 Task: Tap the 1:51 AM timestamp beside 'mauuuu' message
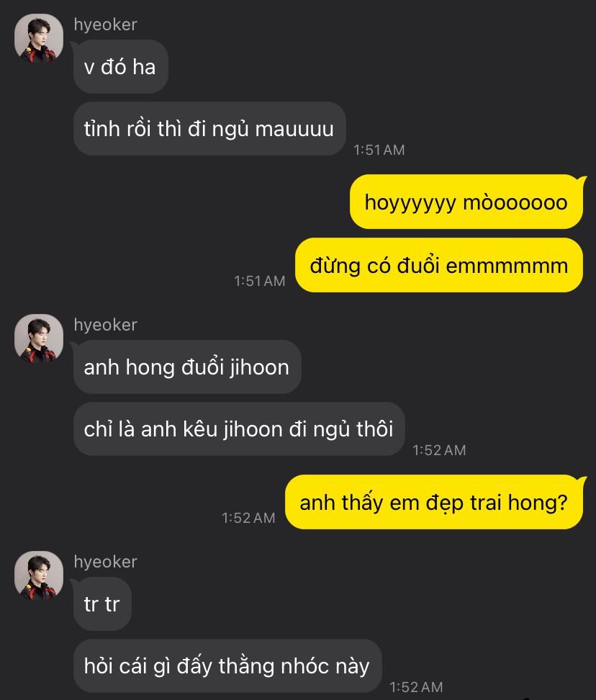point(379,150)
